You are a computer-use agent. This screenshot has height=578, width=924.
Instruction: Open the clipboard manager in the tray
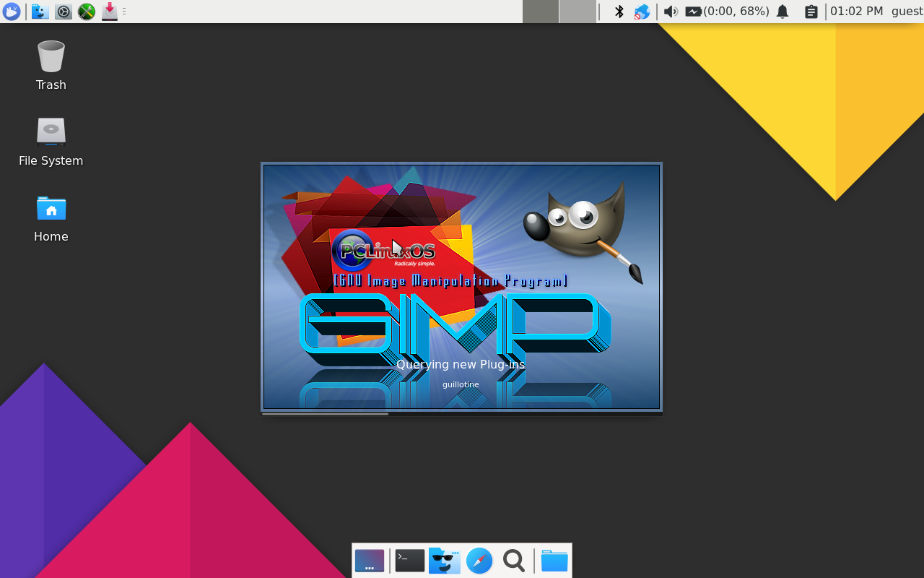(x=811, y=12)
